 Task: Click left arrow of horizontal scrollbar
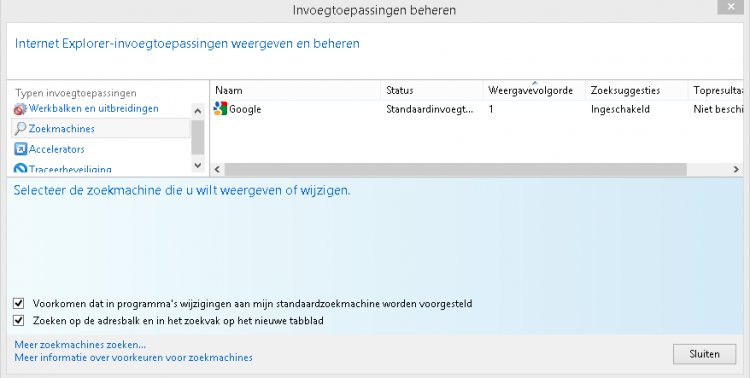pyautogui.click(x=217, y=169)
